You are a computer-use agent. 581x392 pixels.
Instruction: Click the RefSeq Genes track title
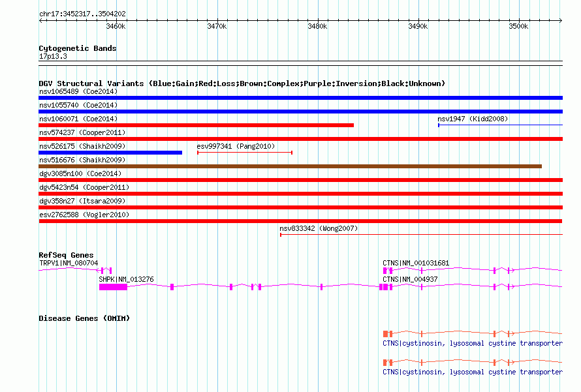tap(66, 254)
